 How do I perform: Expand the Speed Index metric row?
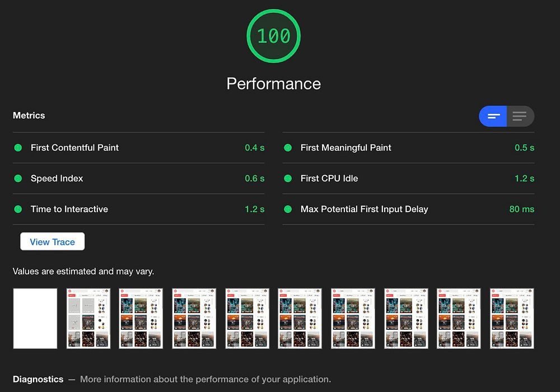coord(138,179)
